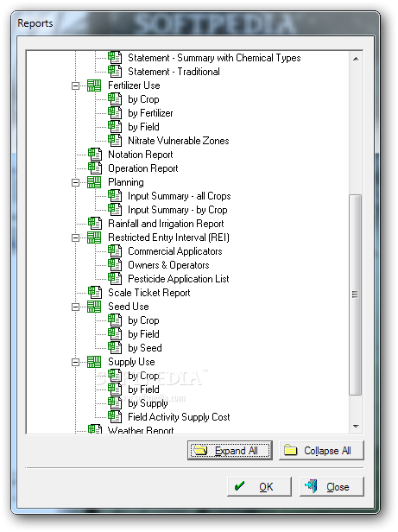The width and height of the screenshot is (398, 532).
Task: Select Seed Use by Crop report
Action: click(143, 320)
